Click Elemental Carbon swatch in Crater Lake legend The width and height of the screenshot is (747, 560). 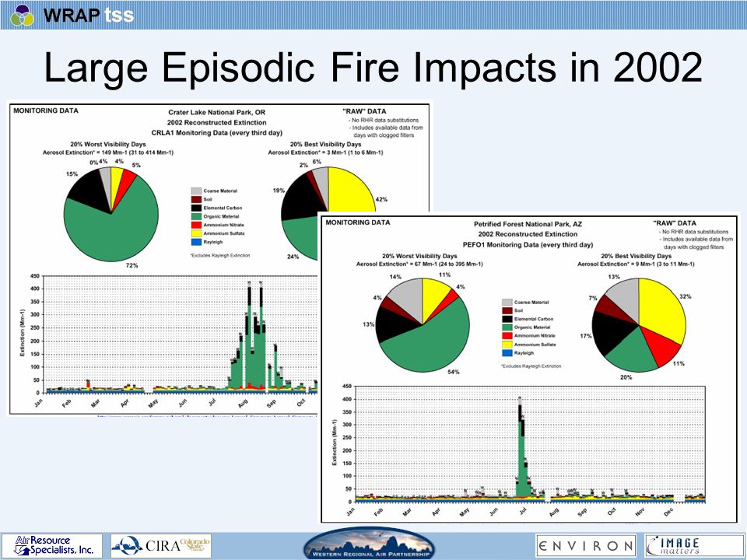196,208
